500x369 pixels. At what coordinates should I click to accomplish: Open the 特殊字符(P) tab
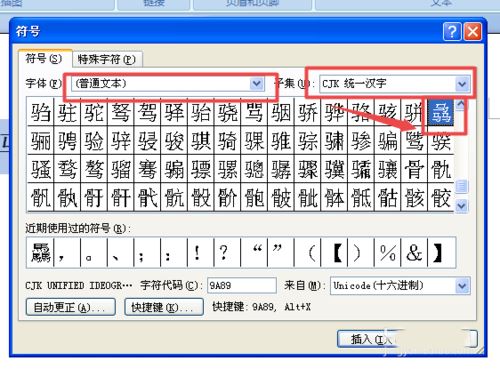(x=107, y=60)
